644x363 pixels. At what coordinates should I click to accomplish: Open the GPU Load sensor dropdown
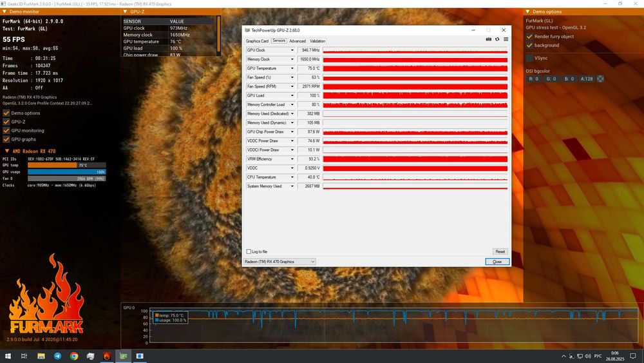click(x=292, y=95)
